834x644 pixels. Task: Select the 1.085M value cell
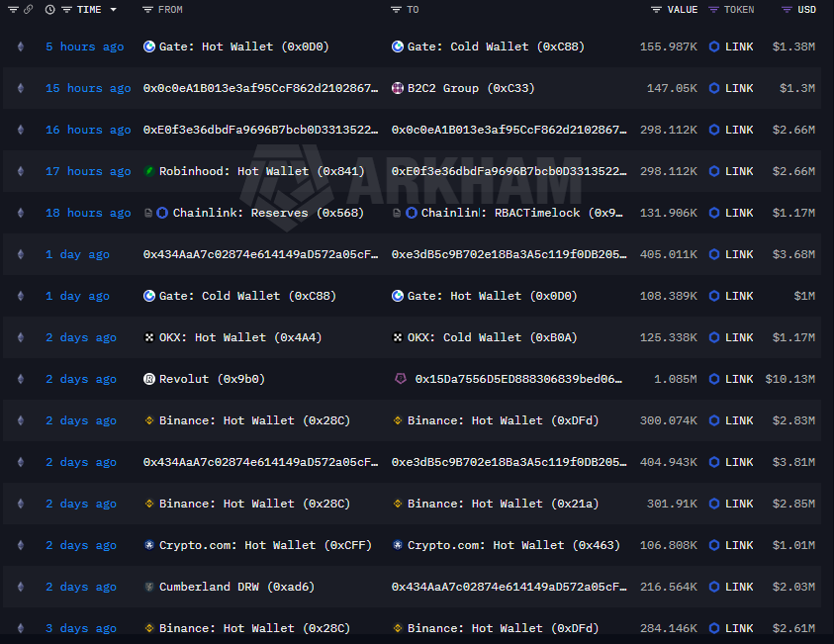click(676, 379)
